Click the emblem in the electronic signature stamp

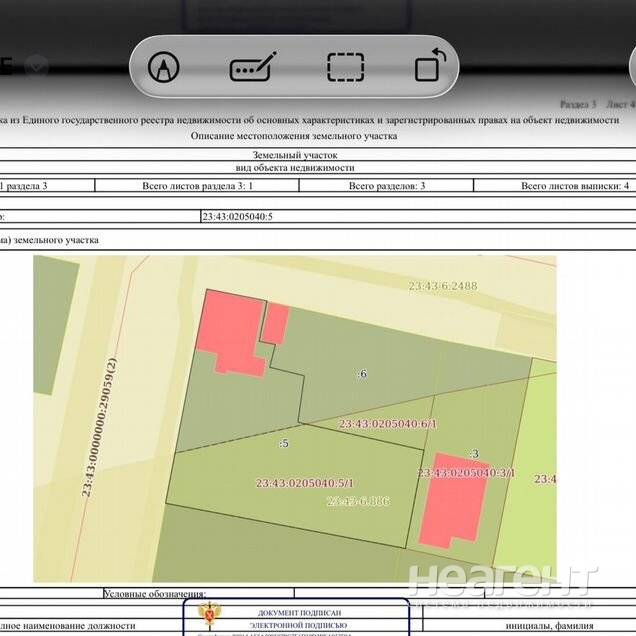[x=211, y=614]
